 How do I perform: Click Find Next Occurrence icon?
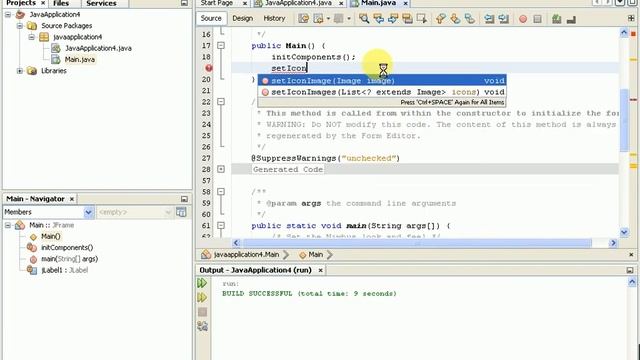pos(393,19)
